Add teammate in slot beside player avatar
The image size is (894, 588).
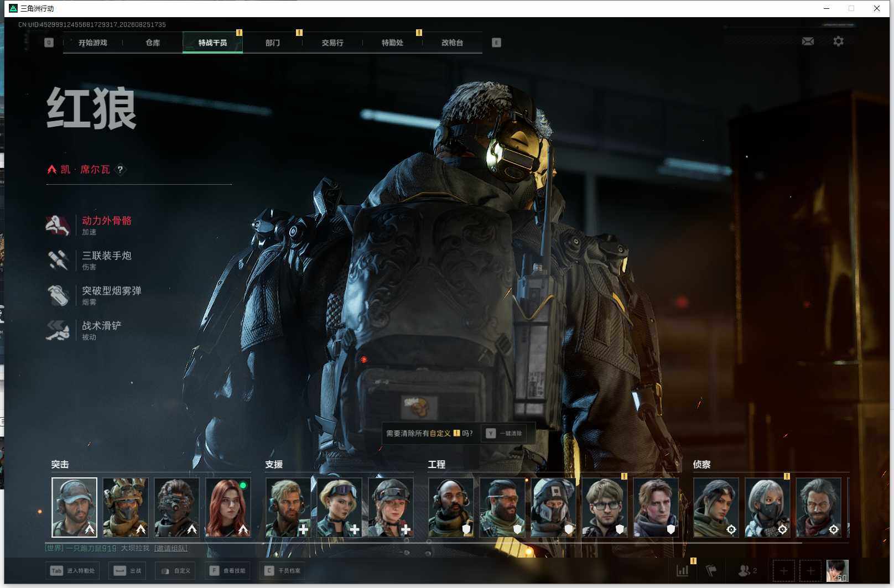810,570
